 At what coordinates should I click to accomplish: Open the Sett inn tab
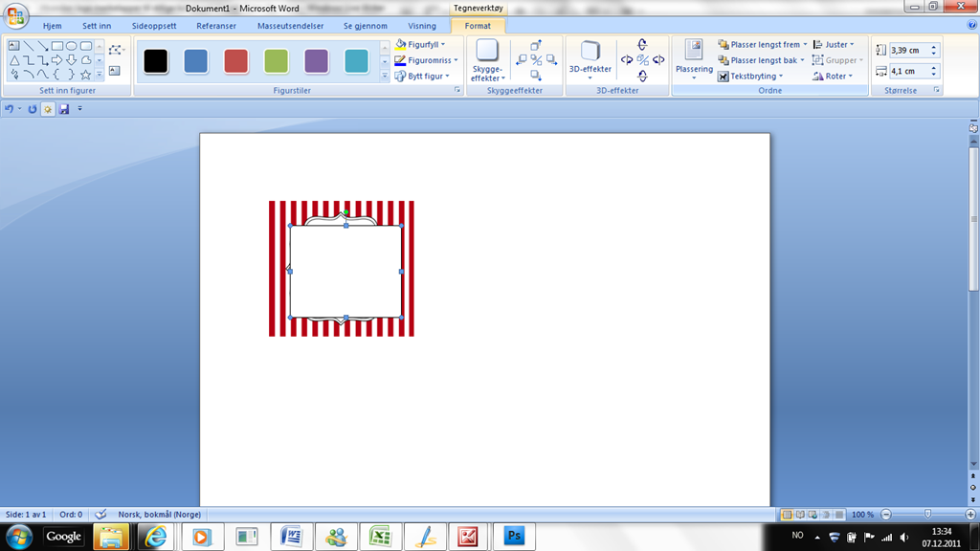pos(97,26)
